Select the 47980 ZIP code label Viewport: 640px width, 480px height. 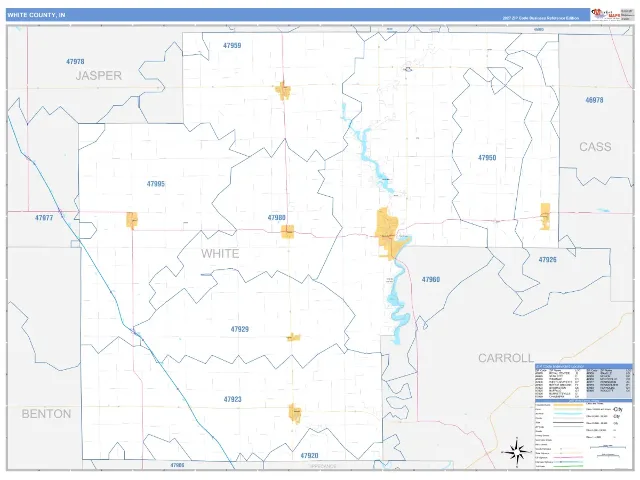(x=276, y=218)
